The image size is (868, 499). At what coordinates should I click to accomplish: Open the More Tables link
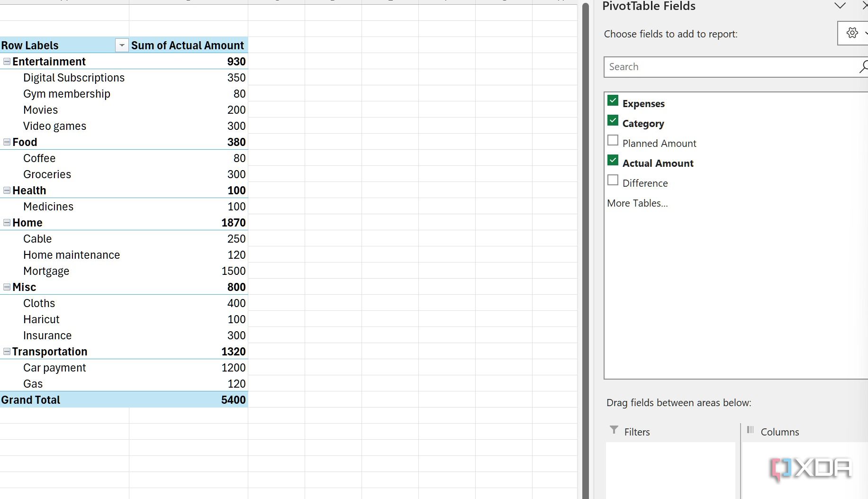tap(637, 203)
